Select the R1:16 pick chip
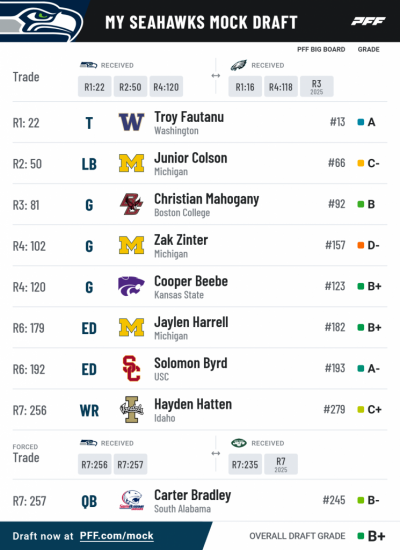This screenshot has height=550, width=400. [245, 87]
